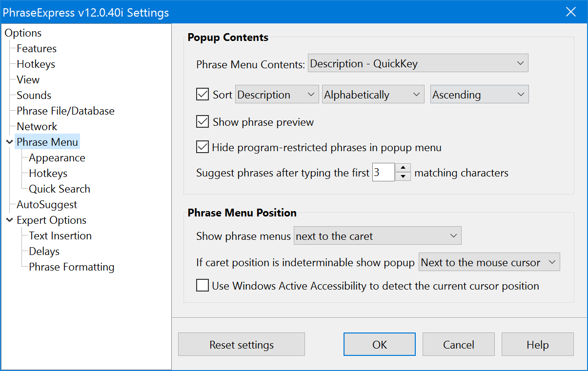Image resolution: width=588 pixels, height=371 pixels.
Task: Click the matching characters number field
Action: pyautogui.click(x=384, y=173)
